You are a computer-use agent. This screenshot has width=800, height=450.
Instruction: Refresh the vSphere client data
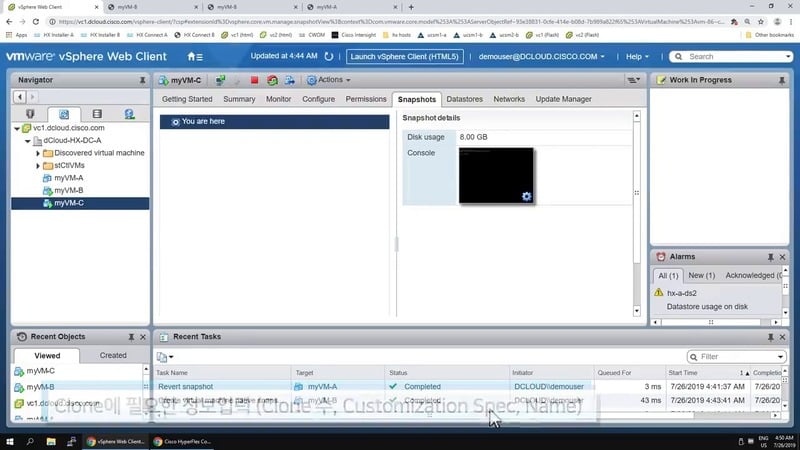pyautogui.click(x=329, y=56)
